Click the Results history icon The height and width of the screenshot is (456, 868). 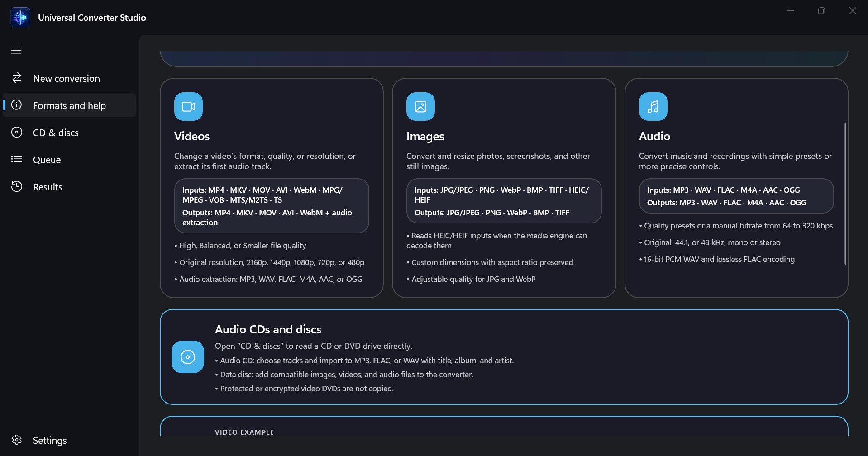point(17,186)
